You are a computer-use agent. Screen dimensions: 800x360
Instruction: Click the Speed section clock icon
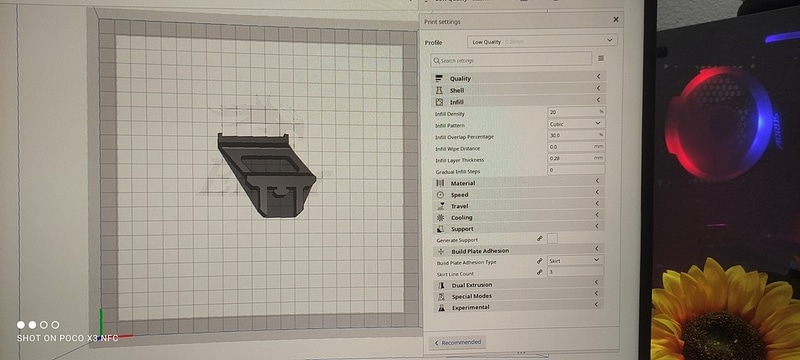(440, 195)
